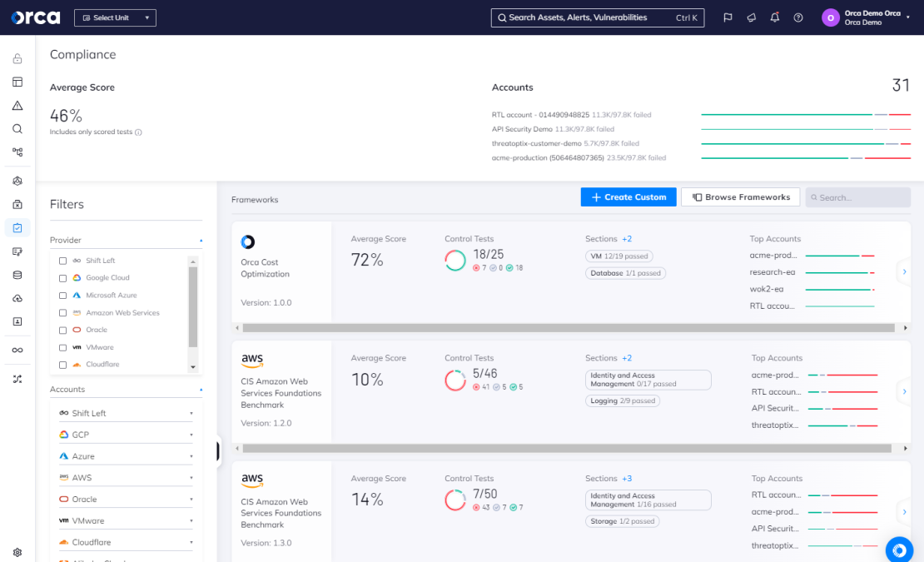Open the Select Unit dropdown
The height and width of the screenshot is (562, 924).
point(115,17)
